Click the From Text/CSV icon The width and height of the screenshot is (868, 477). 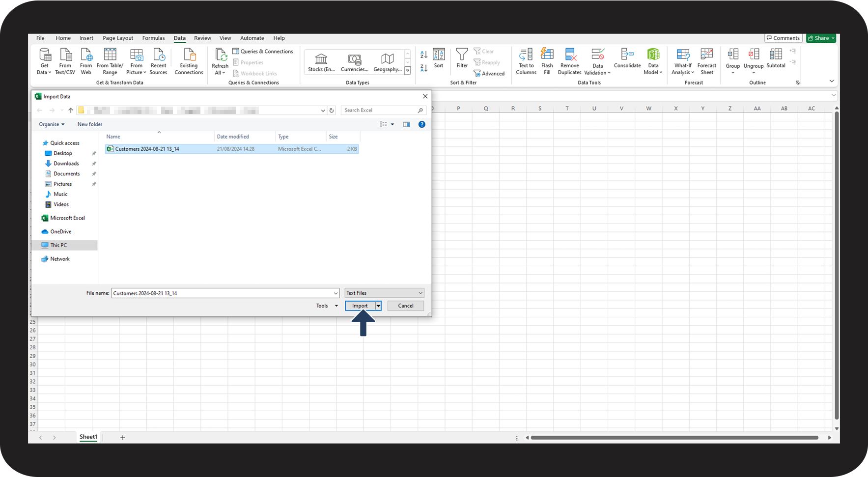pos(65,61)
